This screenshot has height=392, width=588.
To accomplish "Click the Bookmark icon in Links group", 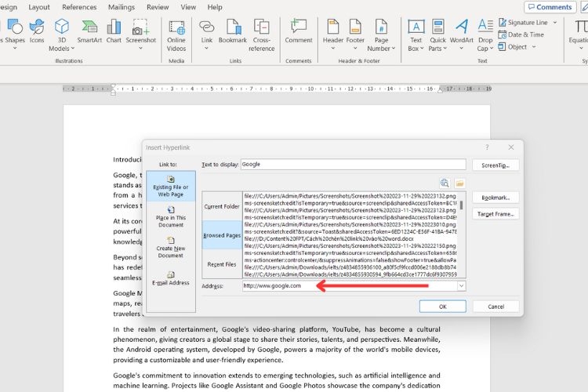I will 233,32.
